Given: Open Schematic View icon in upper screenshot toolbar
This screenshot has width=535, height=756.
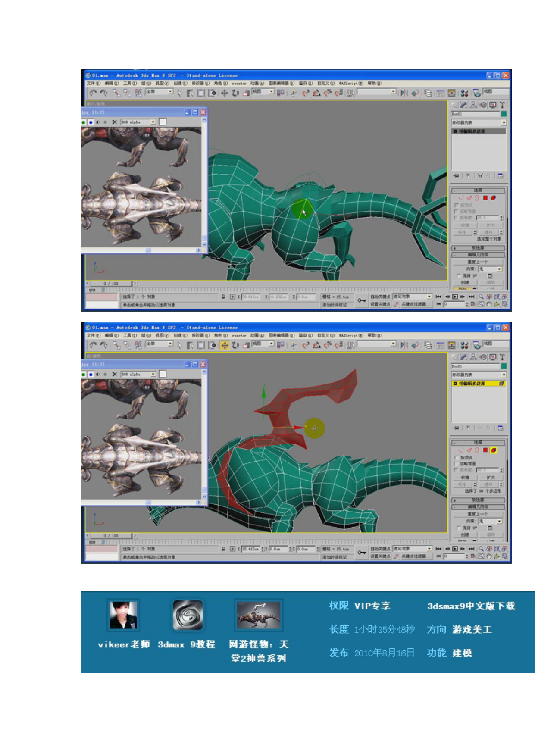Looking at the screenshot, I should pos(452,93).
